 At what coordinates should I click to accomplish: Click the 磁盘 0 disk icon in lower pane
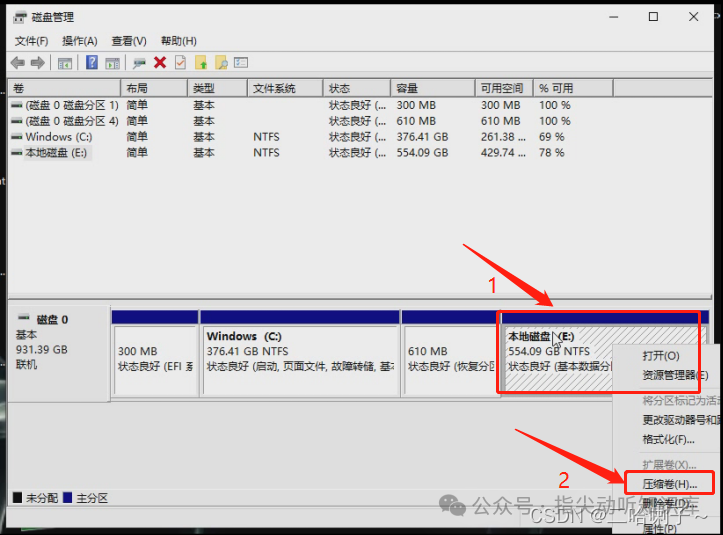click(x=24, y=318)
